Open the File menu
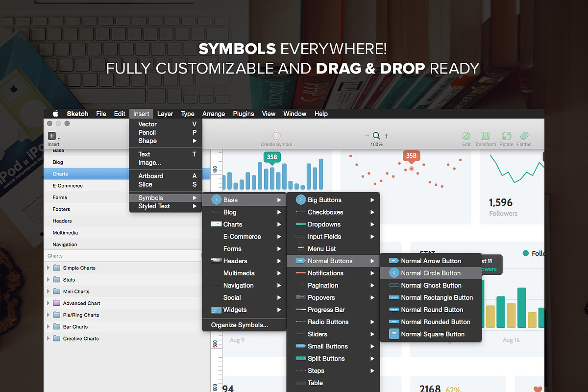This screenshot has width=588, height=392. tap(101, 114)
